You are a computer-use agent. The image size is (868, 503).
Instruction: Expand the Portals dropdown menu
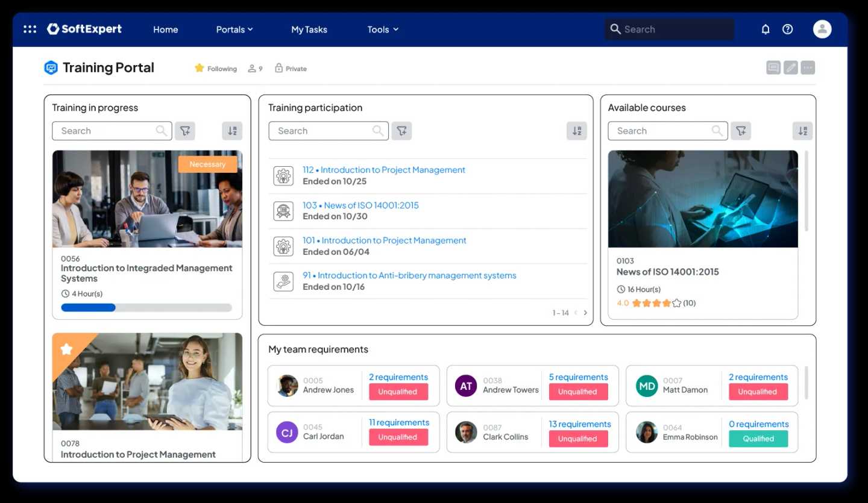(x=234, y=30)
